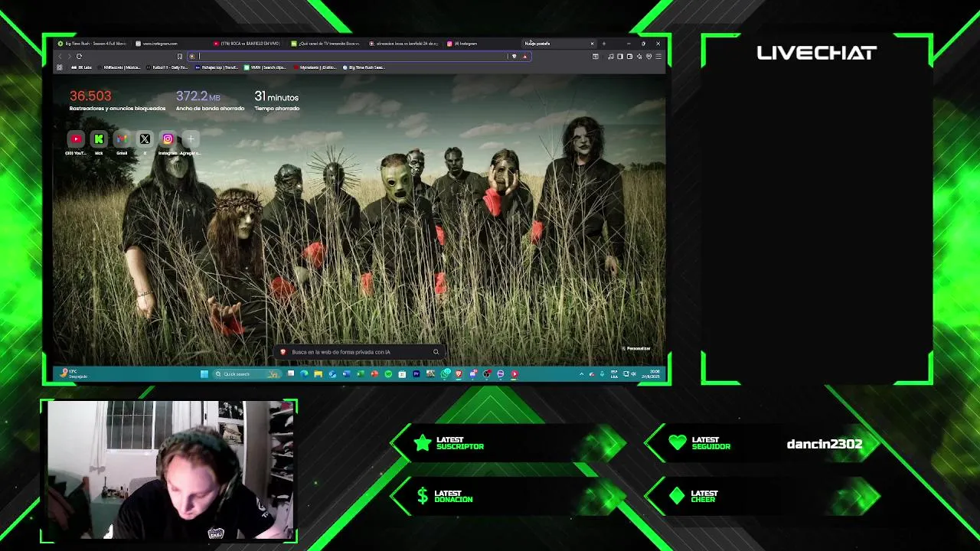Switch to Qué canal de TV transmite Boca tab

pyautogui.click(x=325, y=44)
